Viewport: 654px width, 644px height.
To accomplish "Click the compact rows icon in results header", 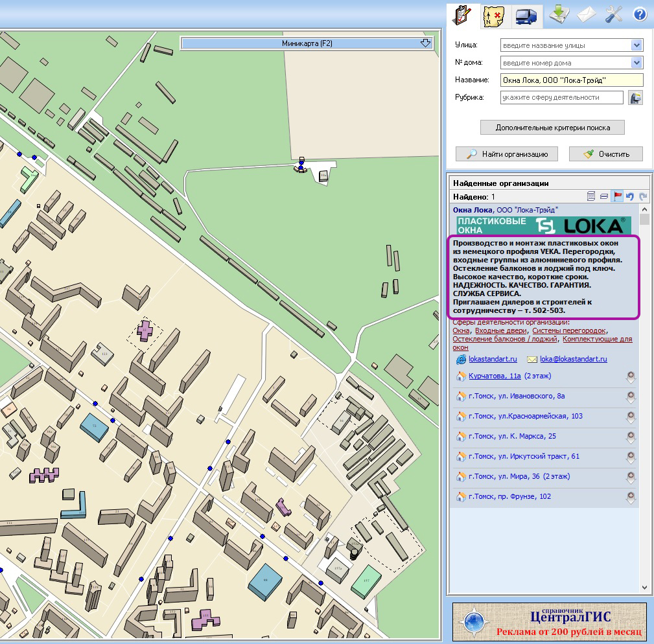I will tap(604, 196).
